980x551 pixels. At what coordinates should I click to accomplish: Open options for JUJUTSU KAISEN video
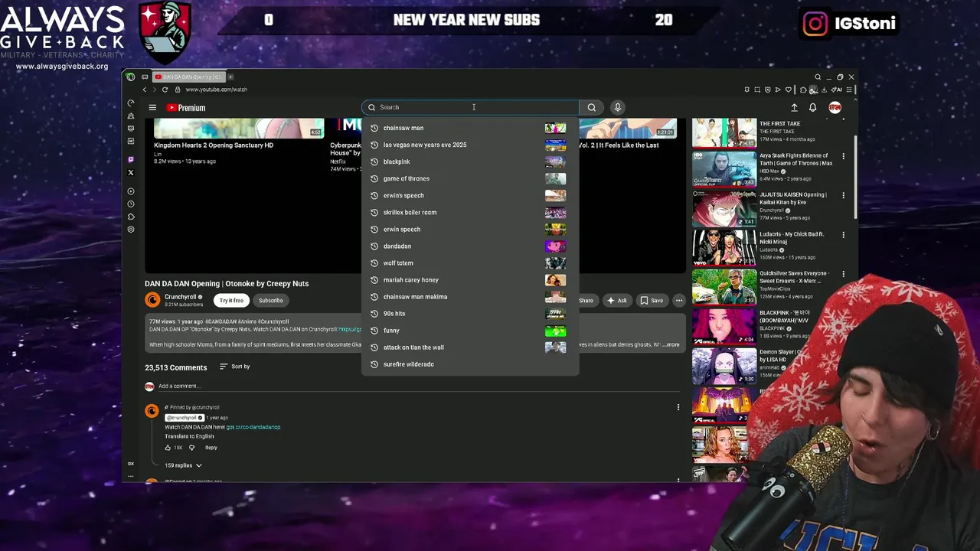coord(843,195)
